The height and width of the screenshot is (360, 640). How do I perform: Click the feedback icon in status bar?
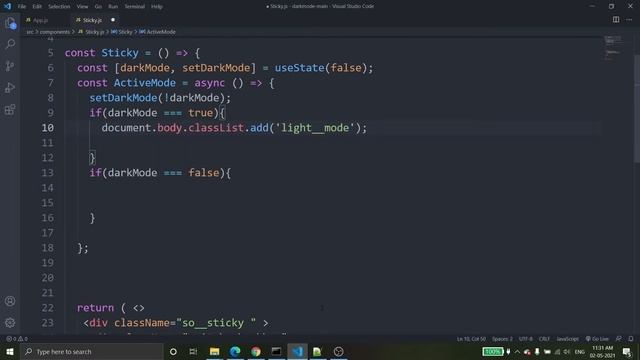click(x=619, y=339)
